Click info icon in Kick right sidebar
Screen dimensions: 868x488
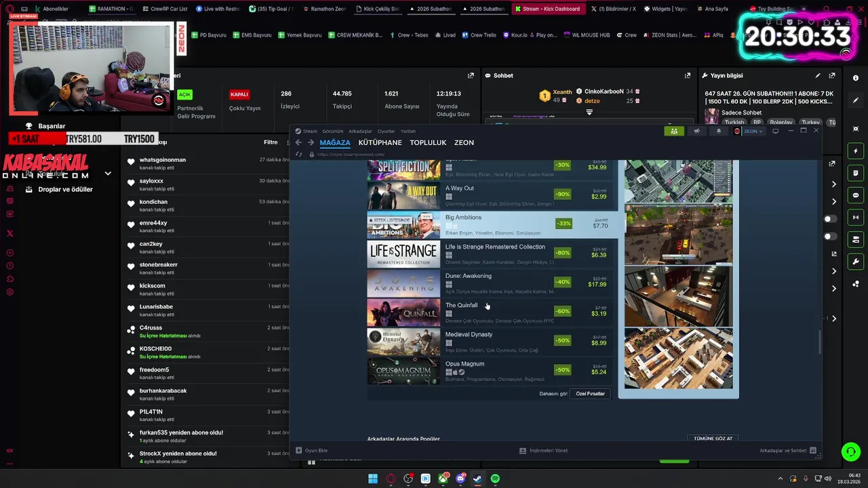point(856,78)
